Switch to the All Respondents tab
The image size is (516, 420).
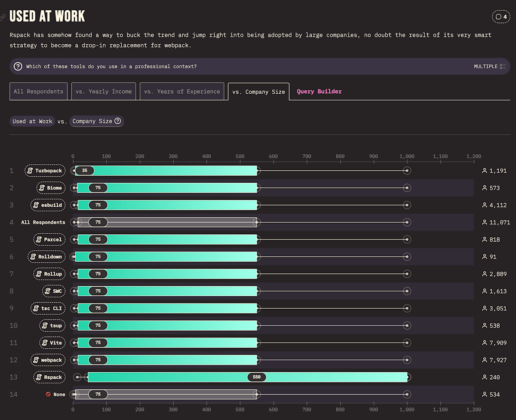38,91
